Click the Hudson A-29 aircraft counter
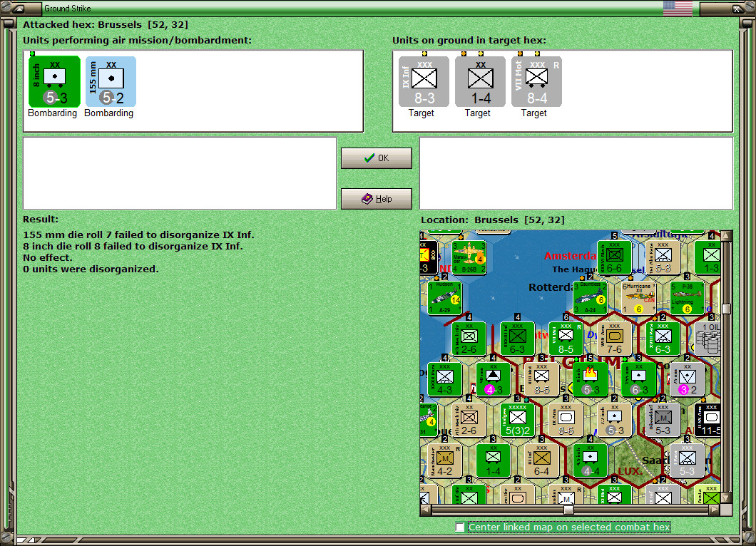This screenshot has width=756, height=546. (x=444, y=298)
